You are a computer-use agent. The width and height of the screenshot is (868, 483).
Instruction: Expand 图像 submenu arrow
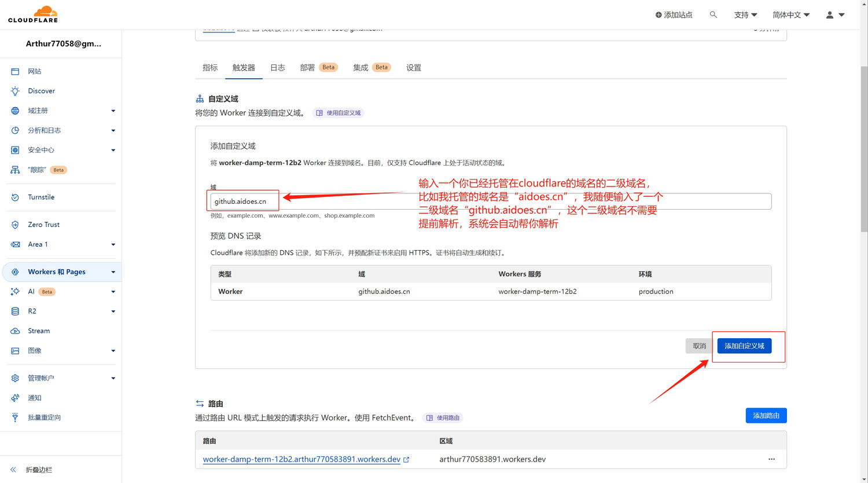113,350
